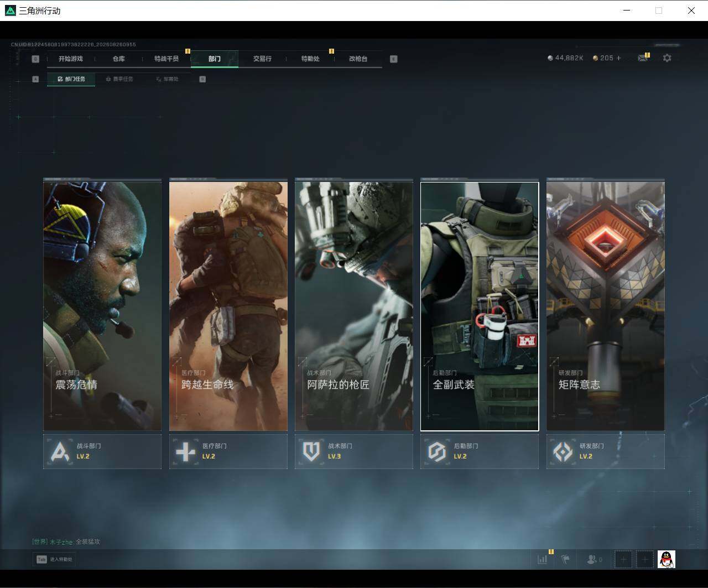This screenshot has height=588, width=708.
Task: Open the mail inbox envelope icon
Action: 642,58
